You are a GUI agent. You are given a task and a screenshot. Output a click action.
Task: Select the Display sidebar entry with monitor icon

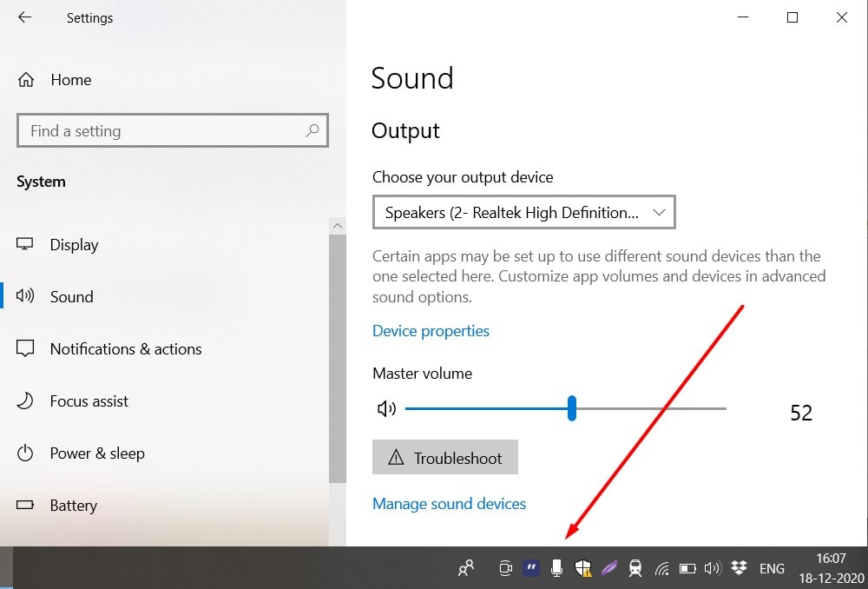[x=74, y=244]
